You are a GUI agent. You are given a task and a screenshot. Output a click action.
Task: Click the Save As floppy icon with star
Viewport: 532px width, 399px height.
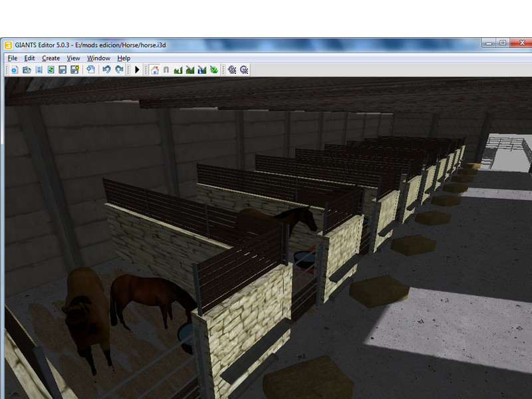pos(74,69)
